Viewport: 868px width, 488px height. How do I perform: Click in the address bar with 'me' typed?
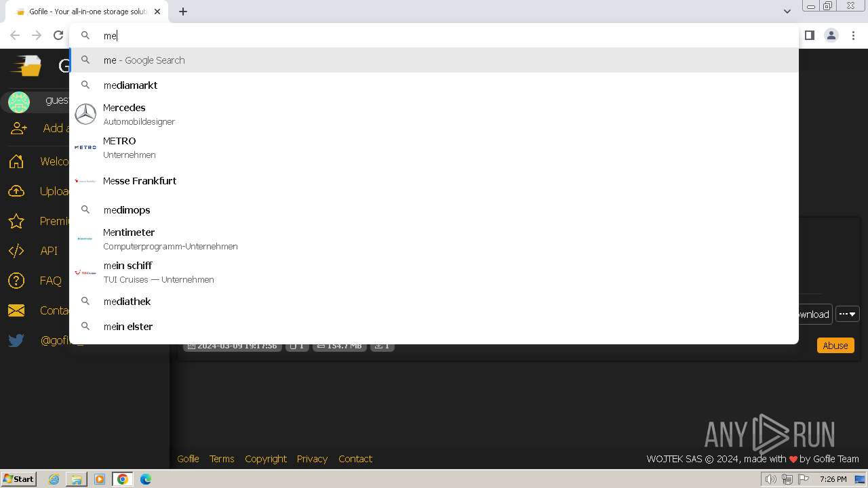434,35
